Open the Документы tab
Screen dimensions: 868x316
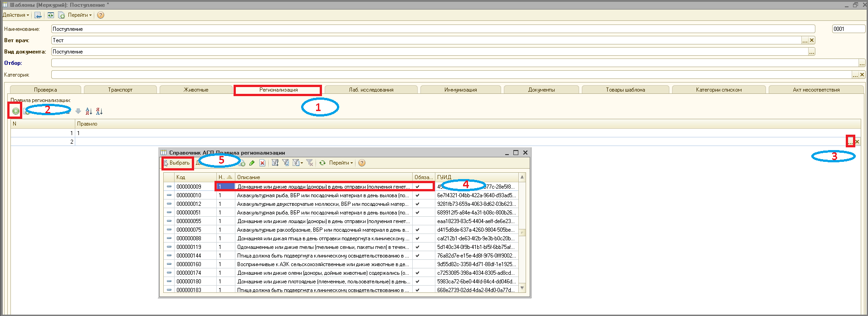point(541,90)
